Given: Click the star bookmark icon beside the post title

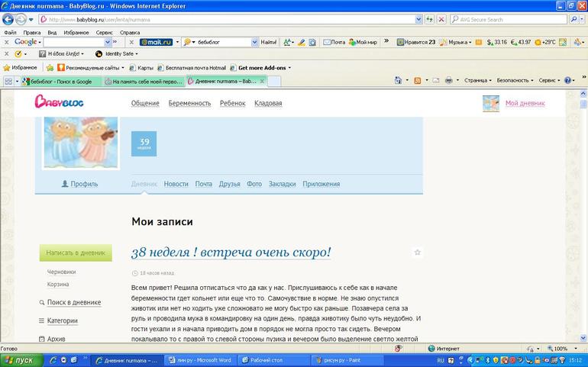Looking at the screenshot, I should (x=418, y=253).
